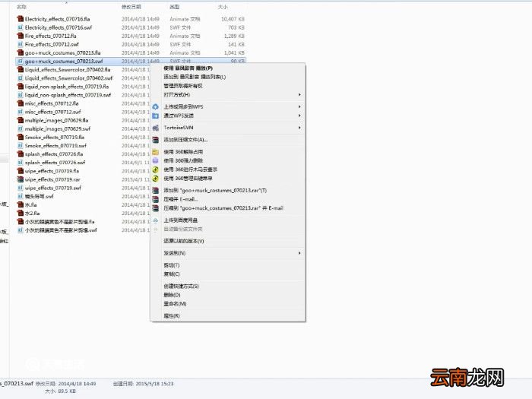The height and width of the screenshot is (399, 532).
Task: Select 使用 暴风影音 播放(P) menu entry
Action: point(188,68)
